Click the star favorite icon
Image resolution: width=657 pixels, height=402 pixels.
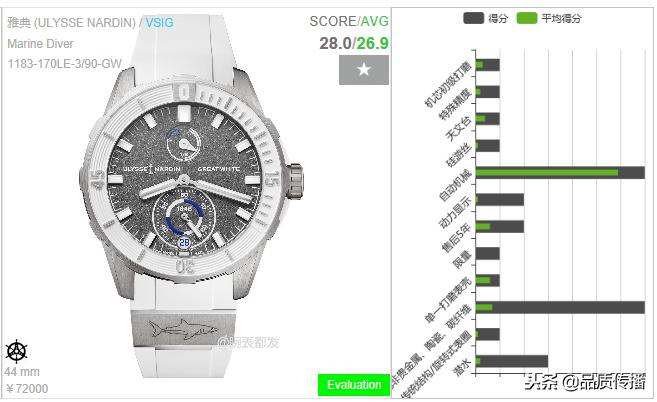[x=364, y=70]
